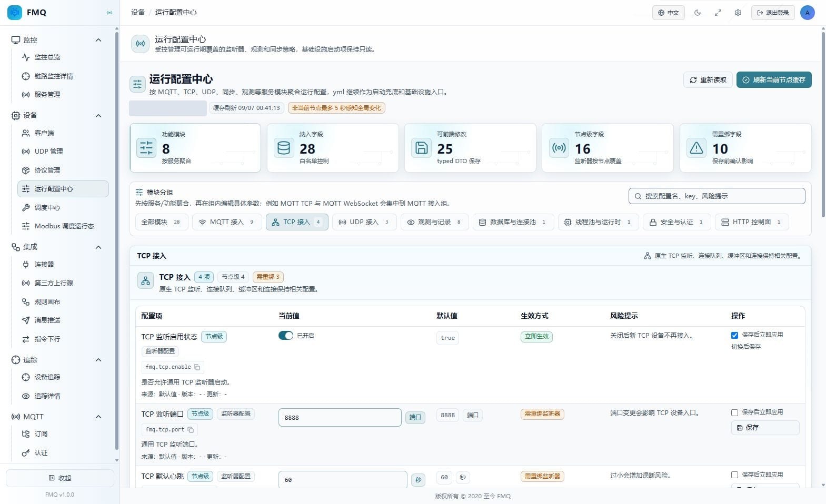This screenshot has width=826, height=504.
Task: Collapse the 追踪 menu group
Action: pyautogui.click(x=98, y=360)
